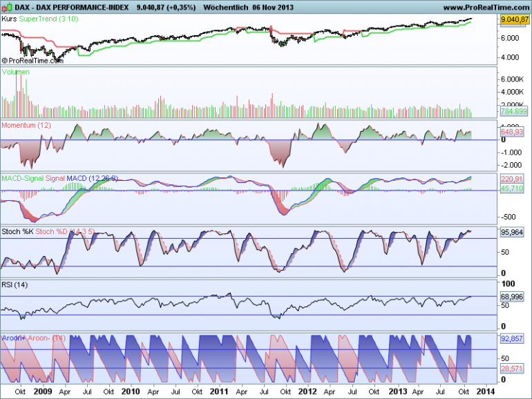Click the 6.000K volume axis label
532x399 pixels.
point(513,79)
